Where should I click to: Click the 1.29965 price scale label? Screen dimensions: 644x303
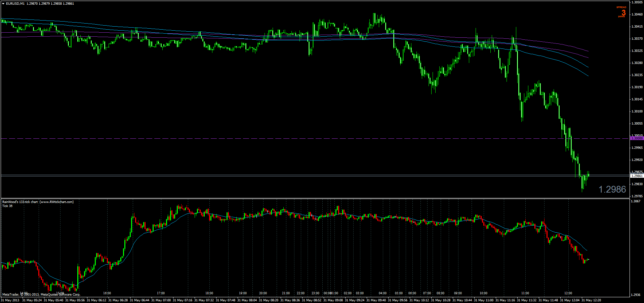tap(637, 148)
